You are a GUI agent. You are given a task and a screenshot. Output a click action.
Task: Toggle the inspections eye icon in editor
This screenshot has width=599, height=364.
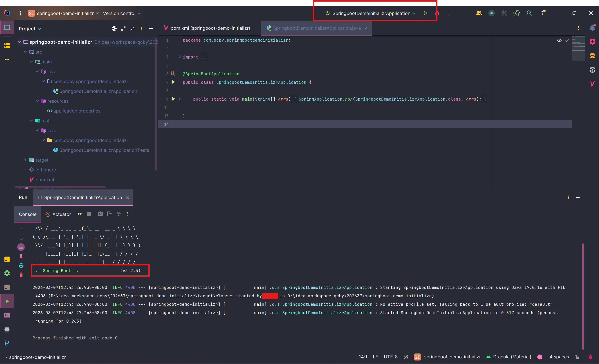559,40
